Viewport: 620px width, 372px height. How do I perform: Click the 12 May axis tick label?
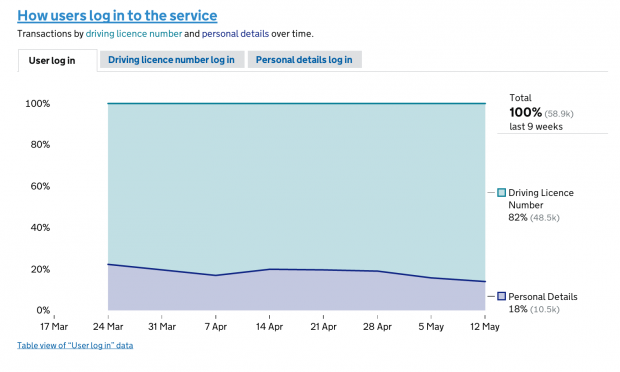click(485, 327)
